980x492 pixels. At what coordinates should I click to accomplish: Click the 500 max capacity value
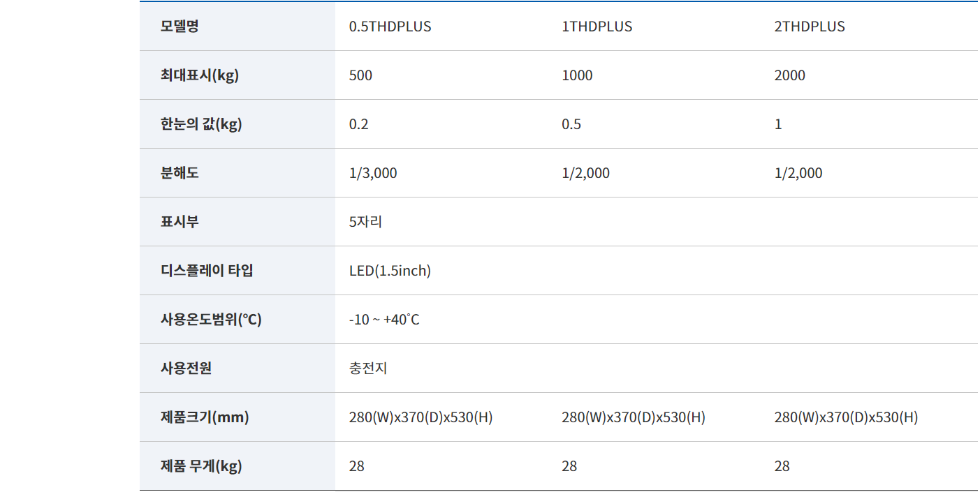(x=360, y=75)
